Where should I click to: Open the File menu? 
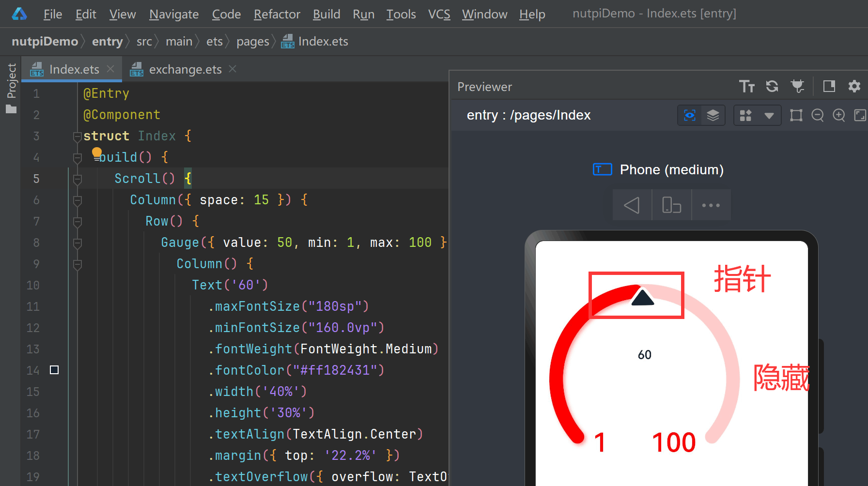click(x=53, y=14)
